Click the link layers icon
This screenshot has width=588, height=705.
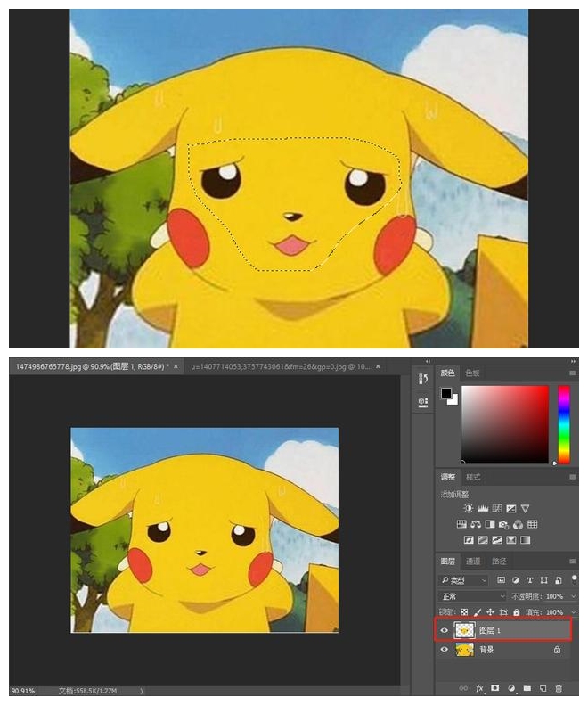tap(463, 688)
